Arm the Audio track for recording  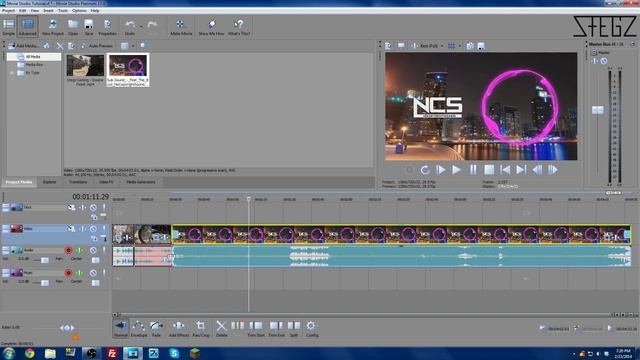68,250
